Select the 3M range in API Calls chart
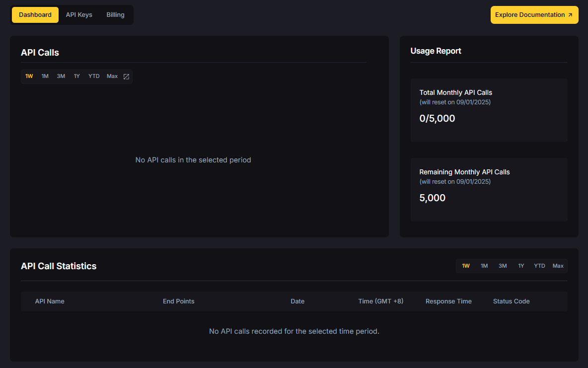588x368 pixels. pyautogui.click(x=61, y=76)
